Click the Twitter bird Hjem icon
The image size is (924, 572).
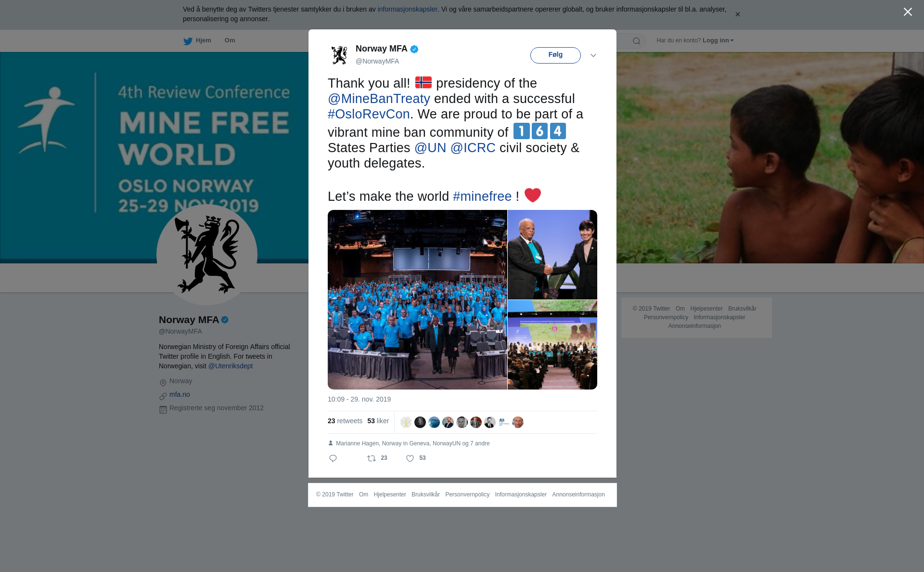click(188, 41)
